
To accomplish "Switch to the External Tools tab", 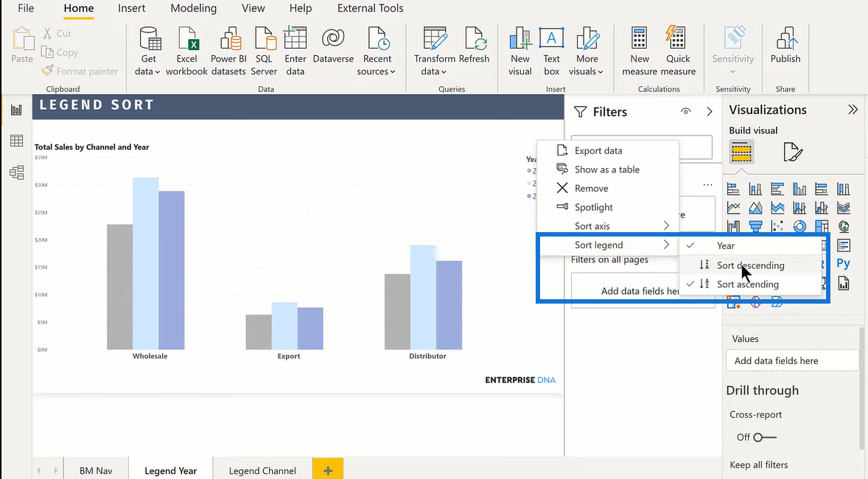I will [371, 8].
